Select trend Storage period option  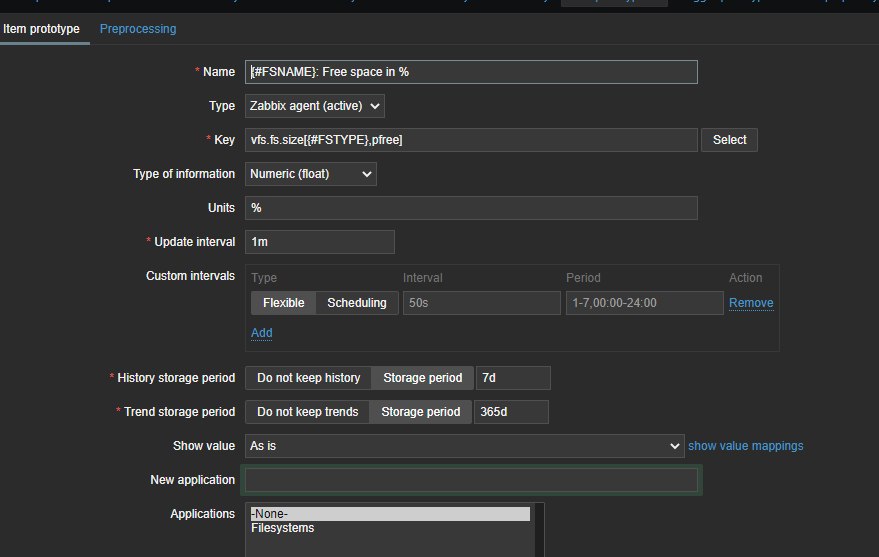pos(420,412)
